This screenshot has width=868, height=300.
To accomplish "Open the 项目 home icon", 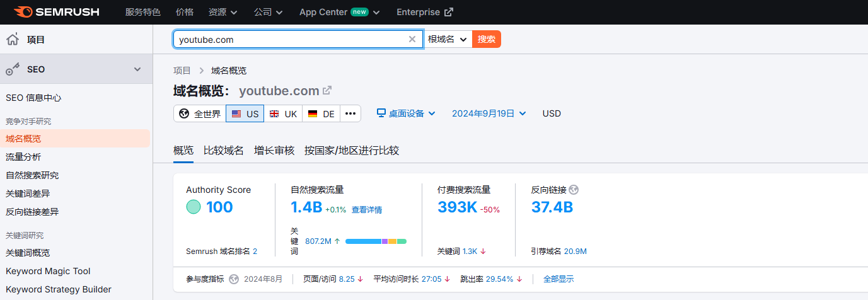I will point(13,40).
